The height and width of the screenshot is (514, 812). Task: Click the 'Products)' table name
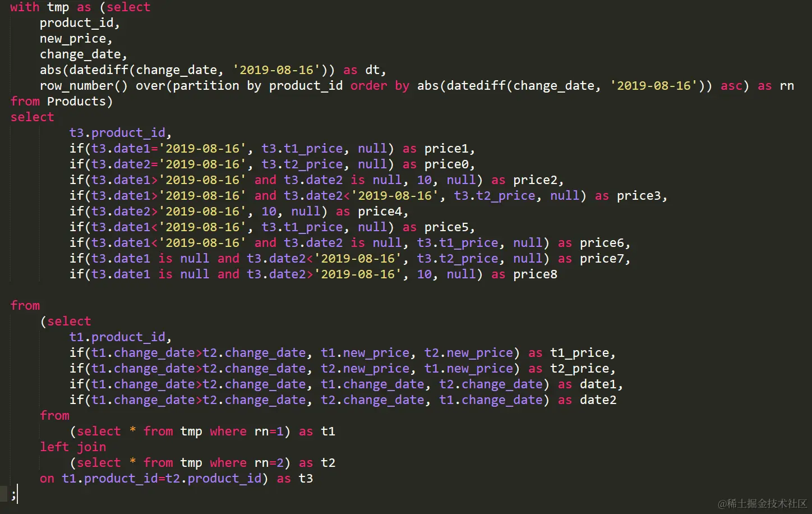(x=80, y=102)
